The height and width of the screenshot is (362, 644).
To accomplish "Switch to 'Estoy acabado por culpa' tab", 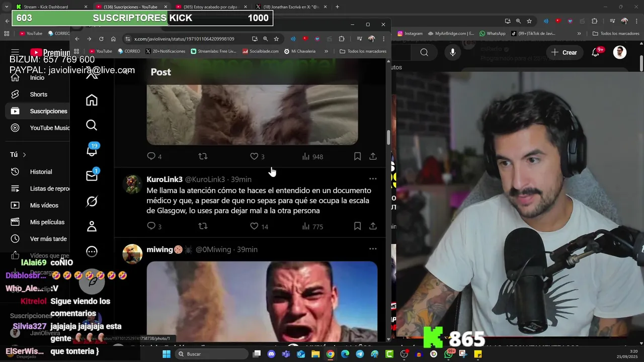I will (x=210, y=7).
